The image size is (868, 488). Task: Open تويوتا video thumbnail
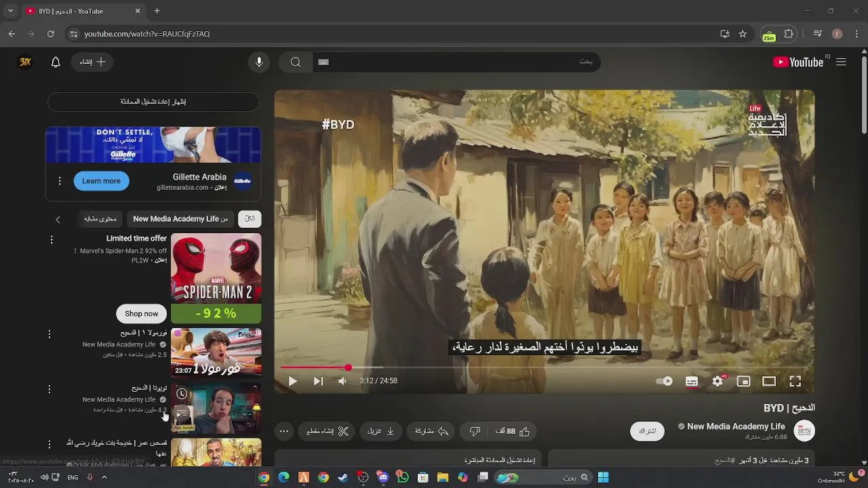(216, 408)
